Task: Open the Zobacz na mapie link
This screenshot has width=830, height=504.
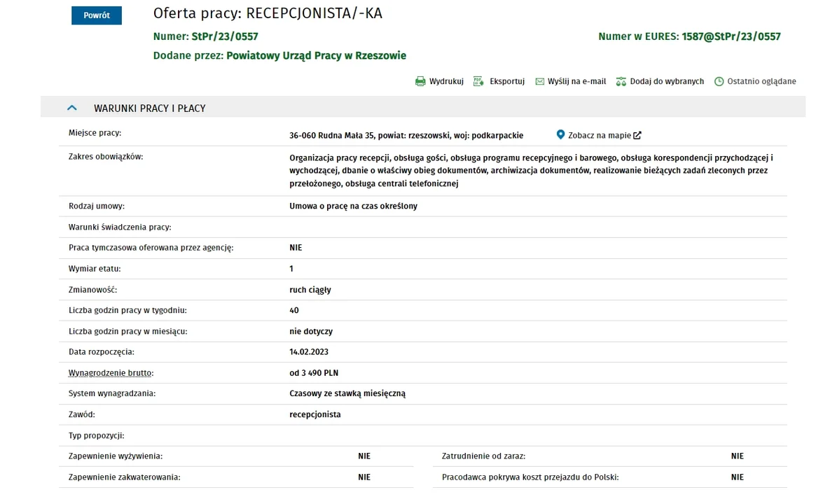Action: (x=599, y=135)
